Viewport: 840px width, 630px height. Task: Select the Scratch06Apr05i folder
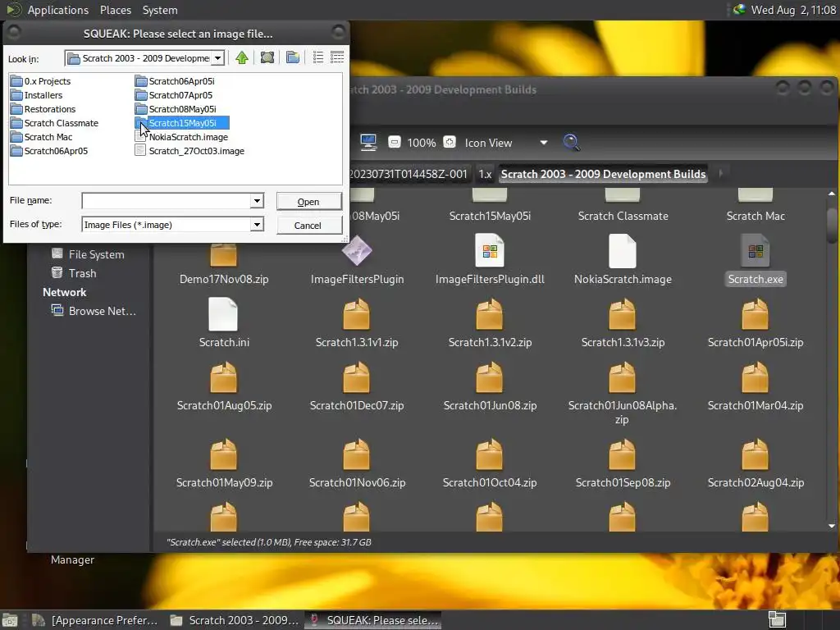tap(176, 81)
